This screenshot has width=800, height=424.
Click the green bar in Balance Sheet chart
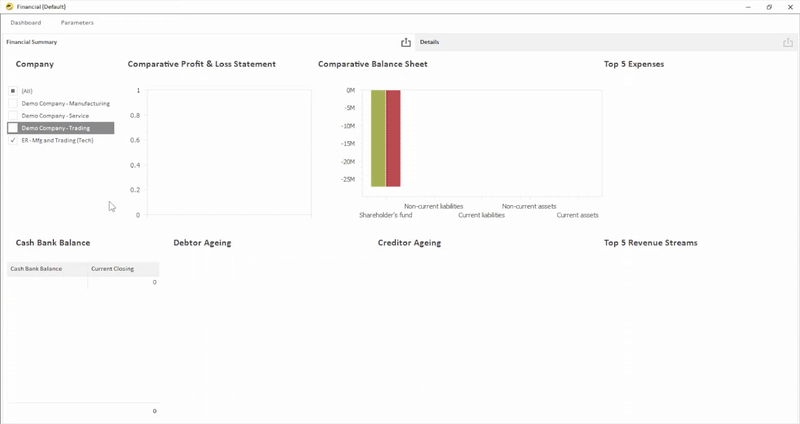[378, 138]
